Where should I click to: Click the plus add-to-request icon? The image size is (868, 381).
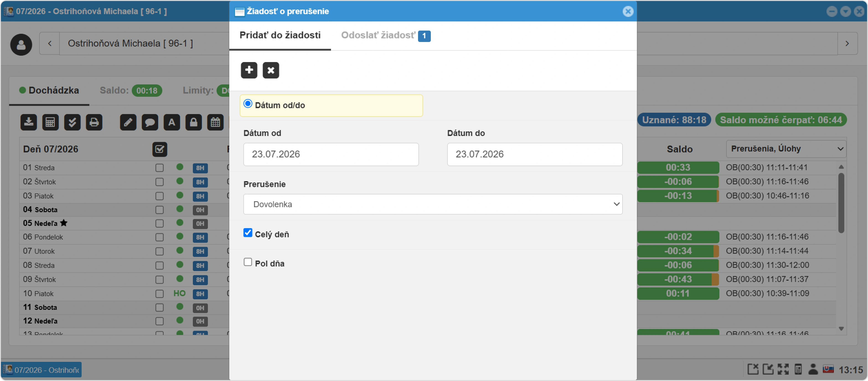[x=249, y=70]
